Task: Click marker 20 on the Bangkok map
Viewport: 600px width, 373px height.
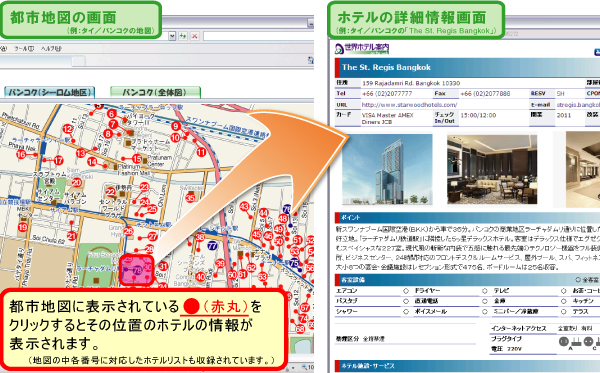Action: tap(77, 183)
